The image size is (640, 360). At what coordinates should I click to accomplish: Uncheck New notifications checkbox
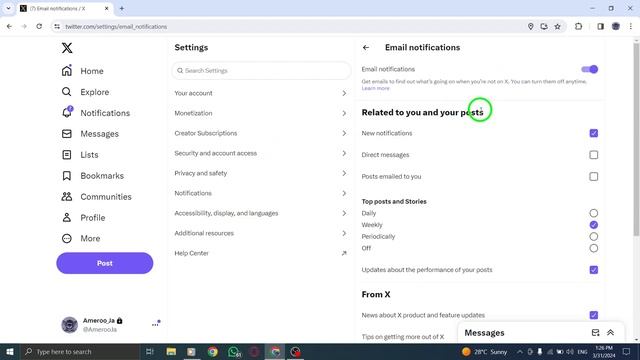[x=593, y=133]
